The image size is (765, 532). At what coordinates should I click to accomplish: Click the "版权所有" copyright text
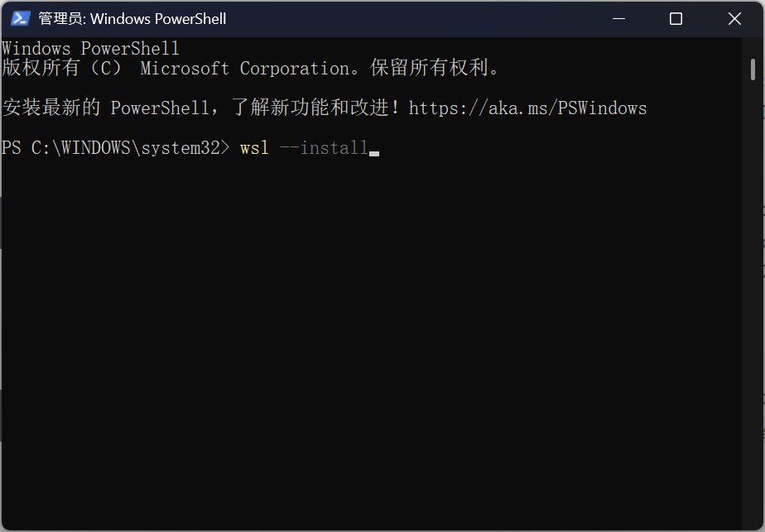(41, 69)
